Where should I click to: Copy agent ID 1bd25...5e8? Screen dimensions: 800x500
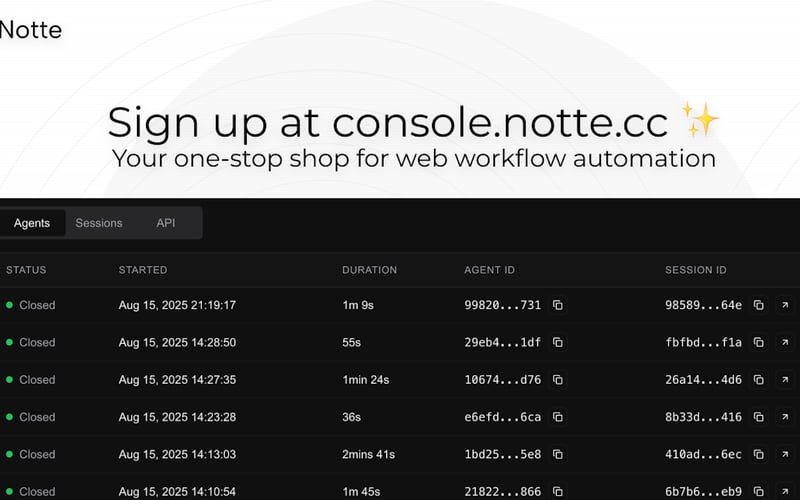[558, 454]
